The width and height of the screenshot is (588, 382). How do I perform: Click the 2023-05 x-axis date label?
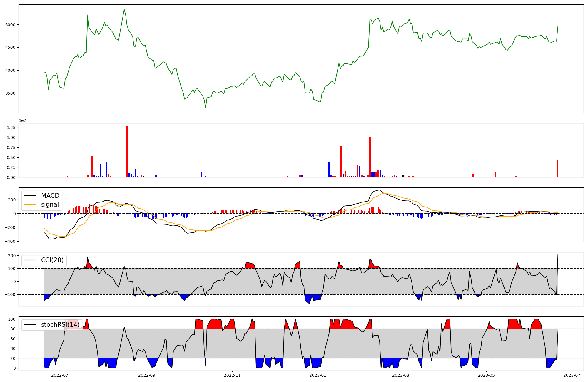486,375
